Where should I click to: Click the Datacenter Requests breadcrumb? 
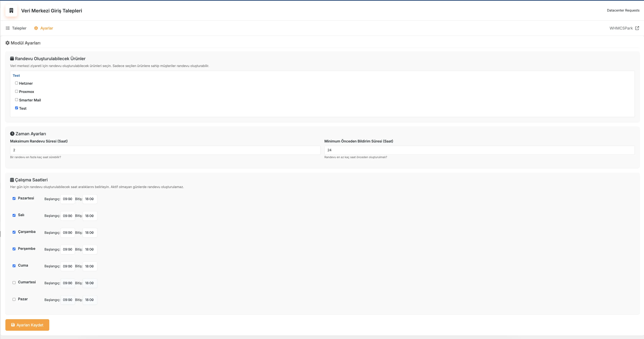(x=623, y=10)
